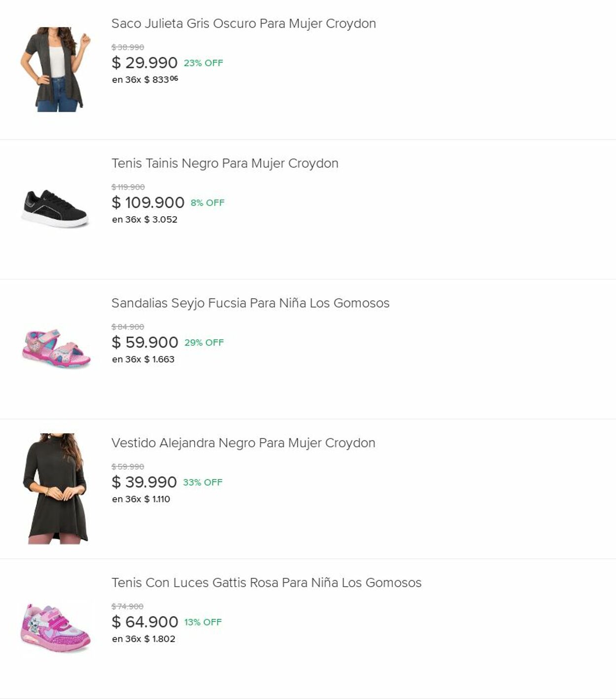Select the pink light-up sneaker thumbnail
The image size is (616, 699).
(56, 628)
